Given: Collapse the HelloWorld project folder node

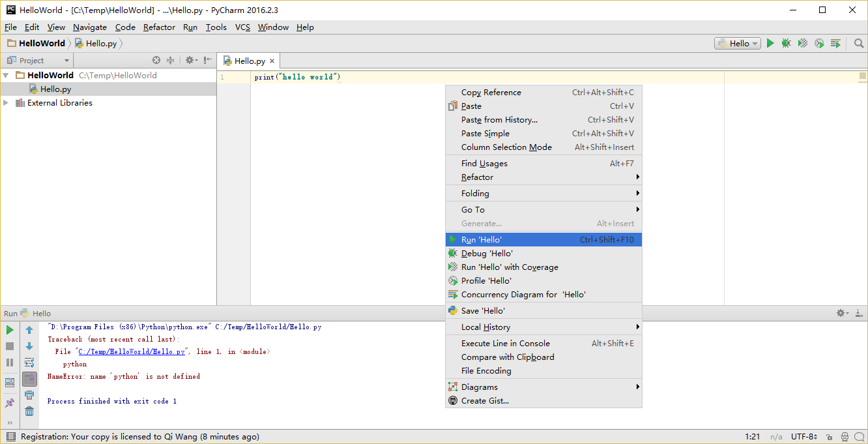Looking at the screenshot, I should click(7, 76).
